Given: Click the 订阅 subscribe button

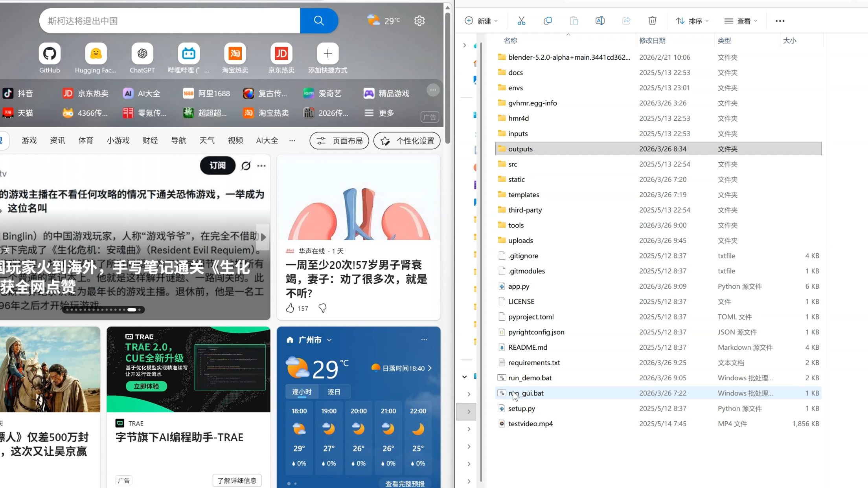Looking at the screenshot, I should pyautogui.click(x=217, y=165).
